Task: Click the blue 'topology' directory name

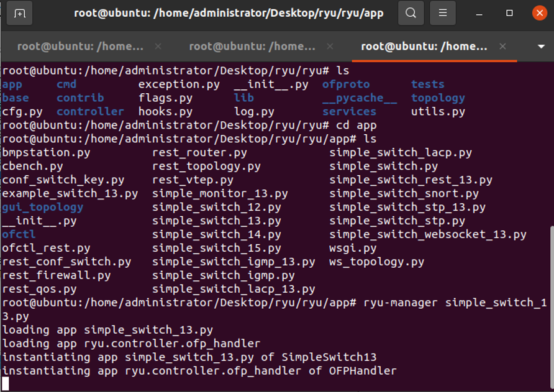Action: point(438,98)
